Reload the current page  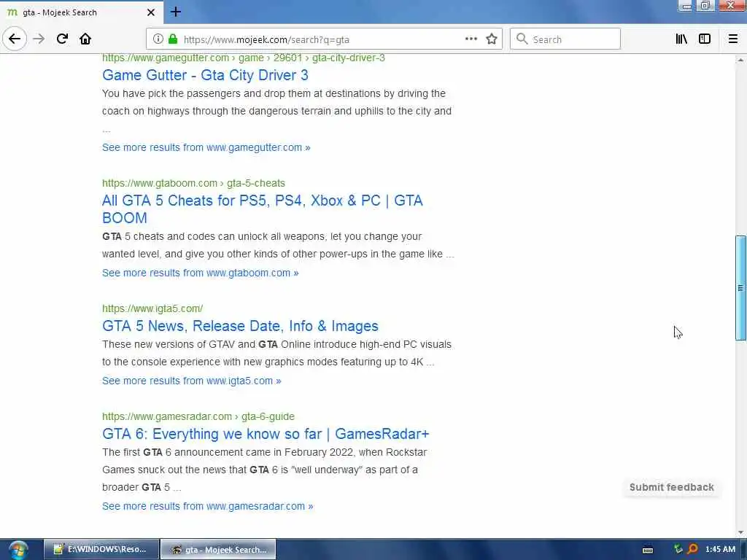tap(63, 39)
